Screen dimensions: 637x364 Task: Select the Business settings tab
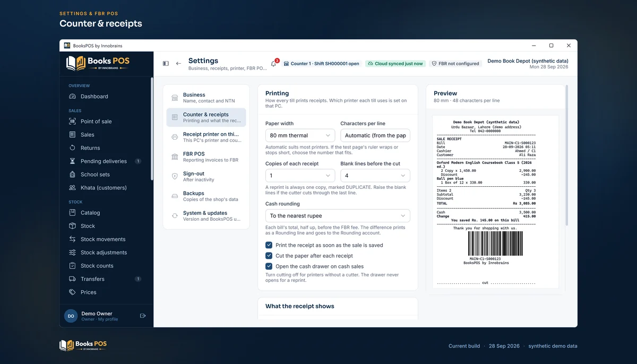[x=206, y=98]
